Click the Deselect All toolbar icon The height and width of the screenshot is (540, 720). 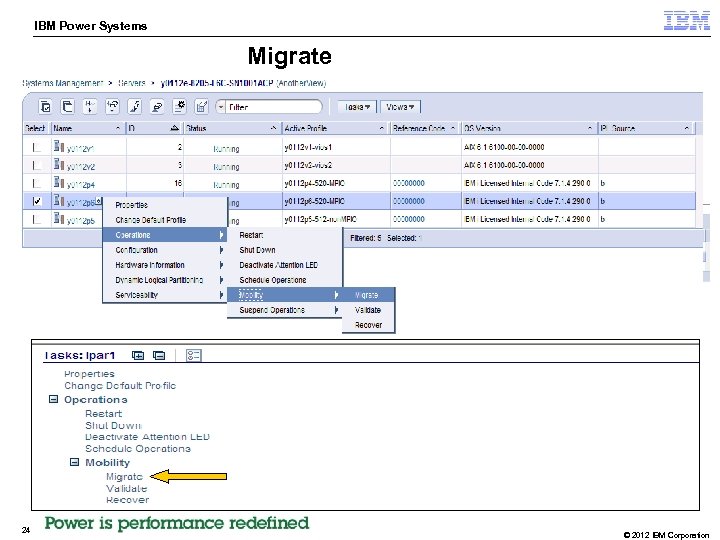point(68,107)
